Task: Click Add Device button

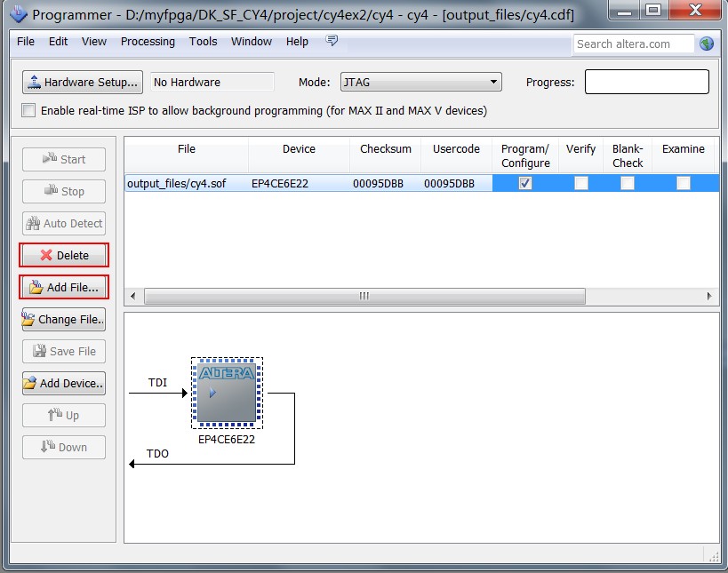Action: click(64, 384)
